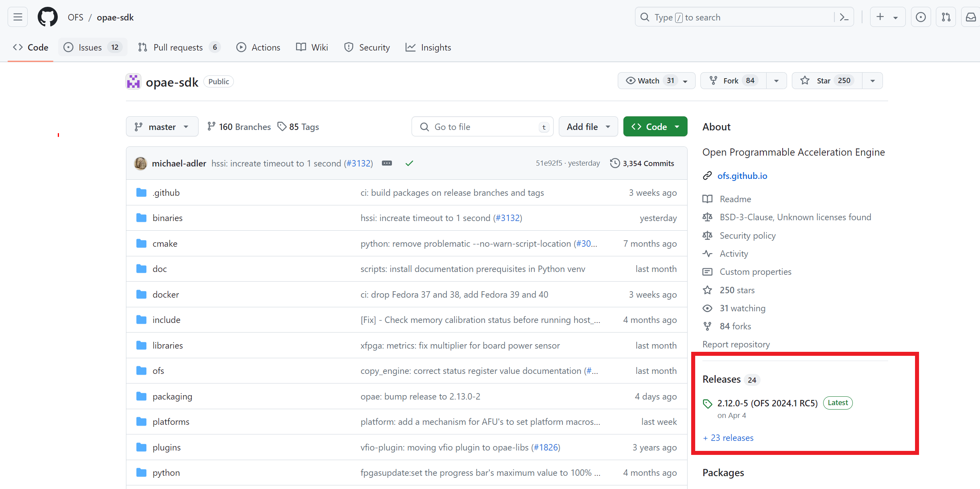Expand the Star lists dropdown arrow
Viewport: 980px width, 489px height.
(872, 81)
